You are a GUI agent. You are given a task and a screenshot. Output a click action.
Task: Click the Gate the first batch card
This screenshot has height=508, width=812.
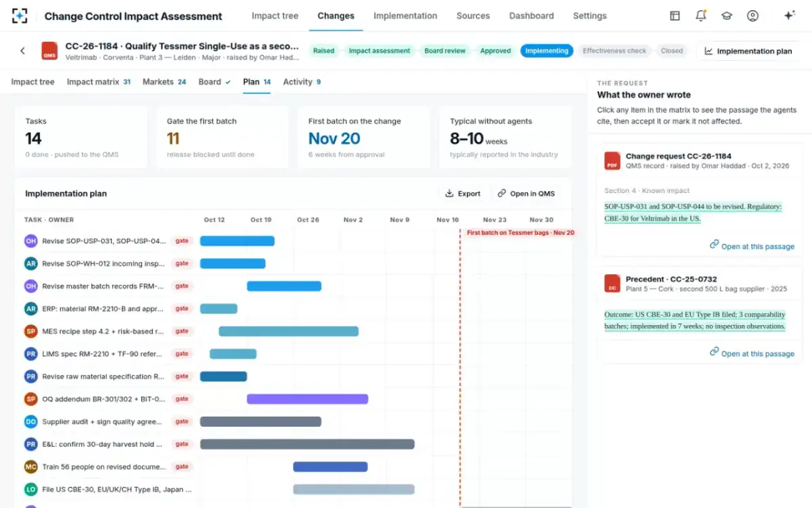click(x=223, y=137)
